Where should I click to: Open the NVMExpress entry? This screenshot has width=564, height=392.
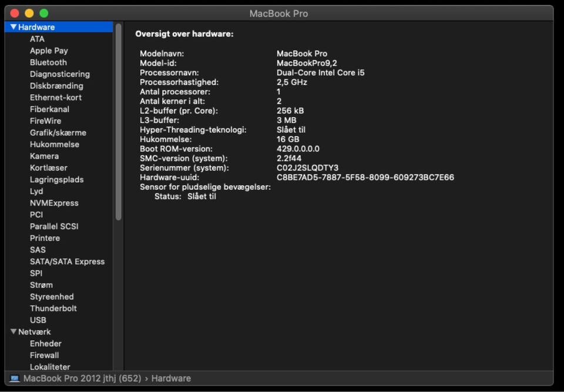click(54, 203)
